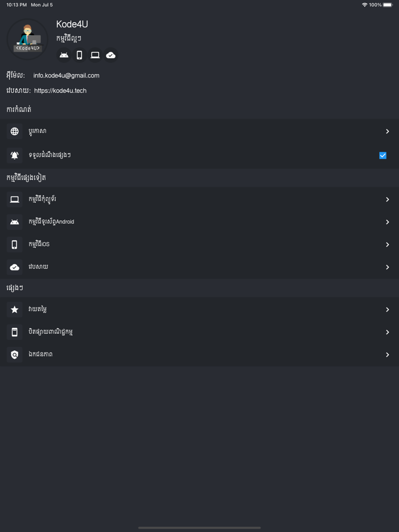Toggle the notifications checkbox
This screenshot has height=532, width=399.
point(382,155)
